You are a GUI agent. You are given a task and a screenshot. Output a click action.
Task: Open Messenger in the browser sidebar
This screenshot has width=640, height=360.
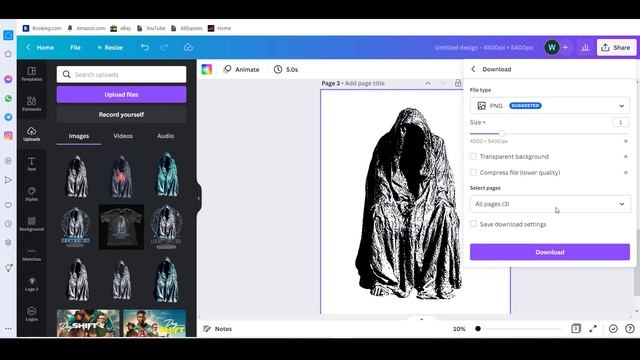[x=8, y=79]
